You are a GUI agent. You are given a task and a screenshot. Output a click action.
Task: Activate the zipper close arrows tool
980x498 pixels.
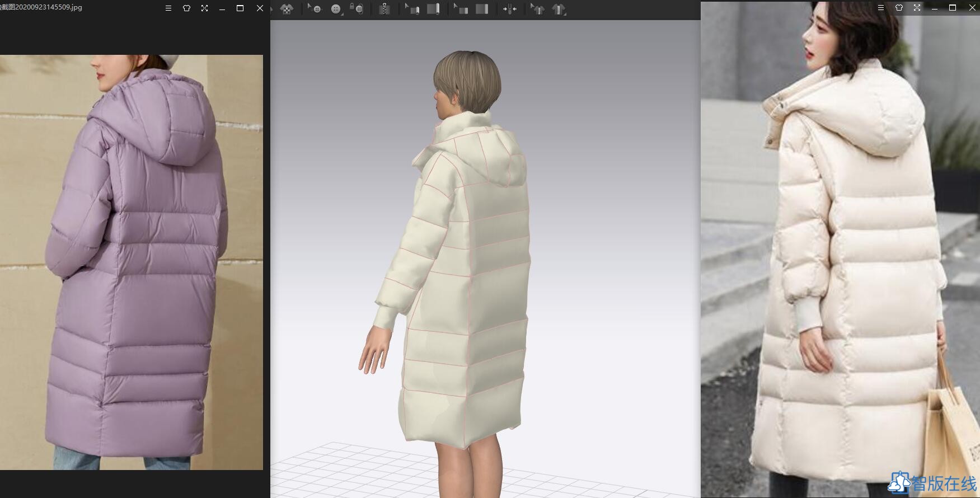(x=509, y=9)
